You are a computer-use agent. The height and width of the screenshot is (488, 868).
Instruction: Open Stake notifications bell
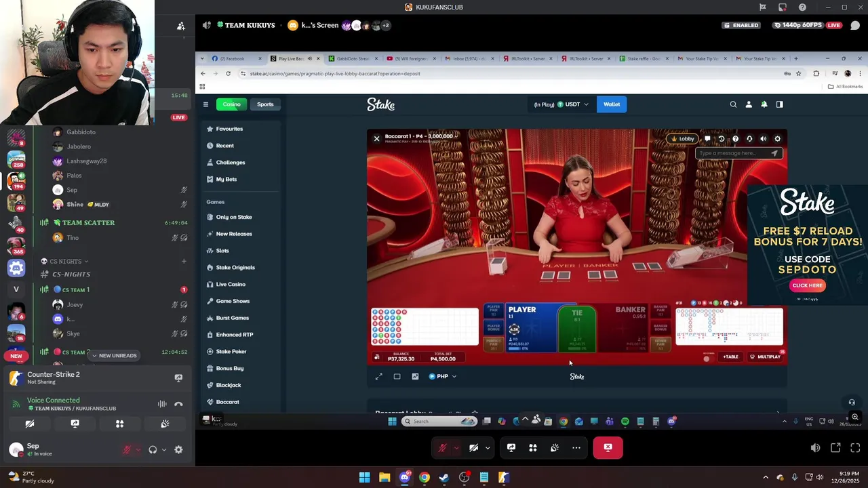(764, 104)
